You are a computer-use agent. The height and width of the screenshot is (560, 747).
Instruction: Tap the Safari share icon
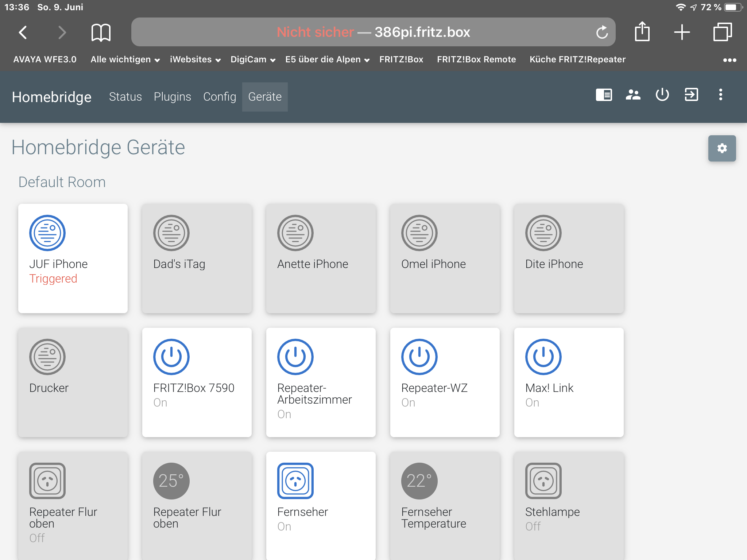click(642, 32)
